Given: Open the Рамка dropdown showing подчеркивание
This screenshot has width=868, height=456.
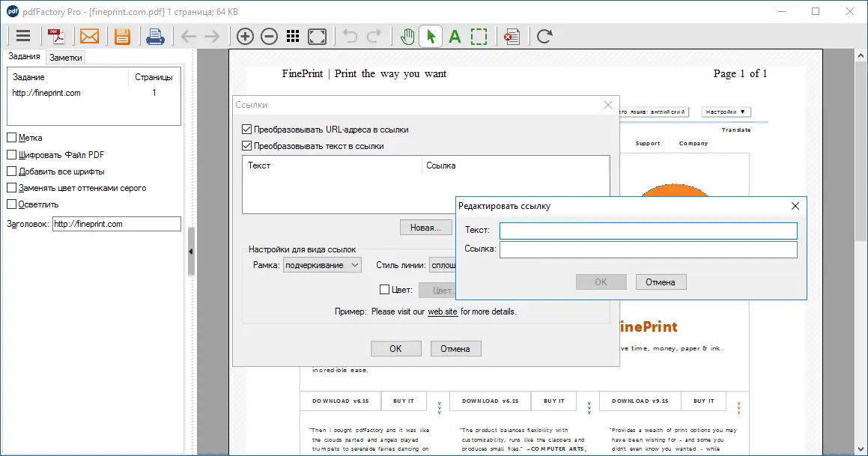Looking at the screenshot, I should (322, 264).
